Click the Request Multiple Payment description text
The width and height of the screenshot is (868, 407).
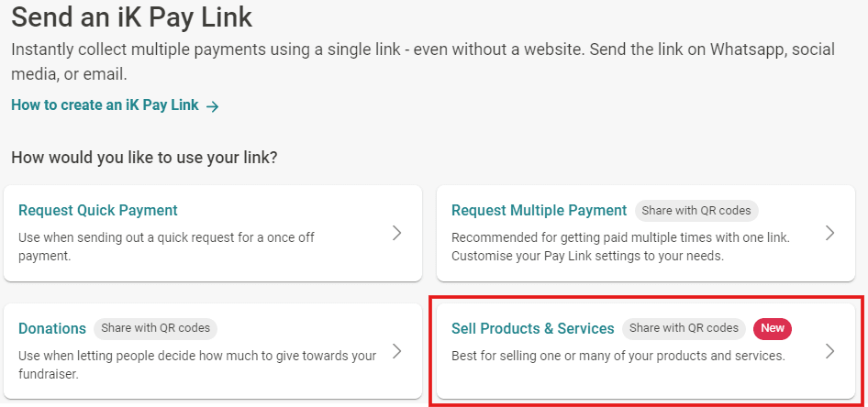coord(620,247)
